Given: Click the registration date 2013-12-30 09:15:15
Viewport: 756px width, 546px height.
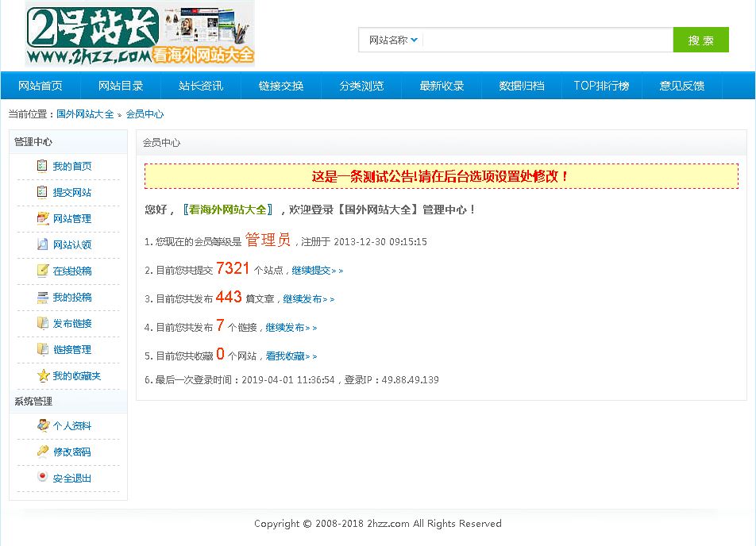Looking at the screenshot, I should (x=380, y=242).
